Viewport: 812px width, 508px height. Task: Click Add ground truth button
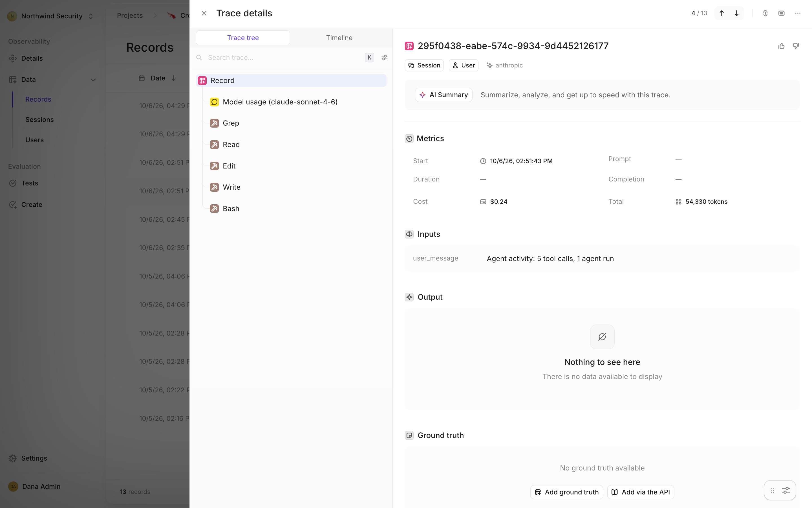(x=567, y=492)
